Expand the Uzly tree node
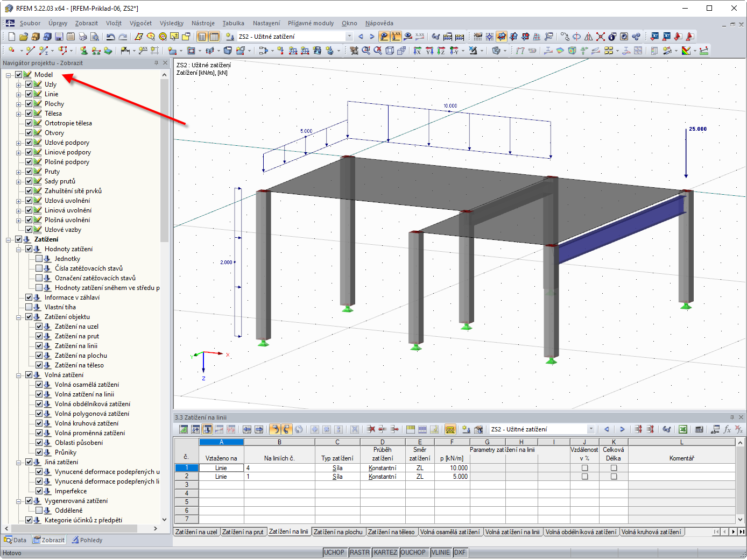The image size is (747, 560). 19,84
